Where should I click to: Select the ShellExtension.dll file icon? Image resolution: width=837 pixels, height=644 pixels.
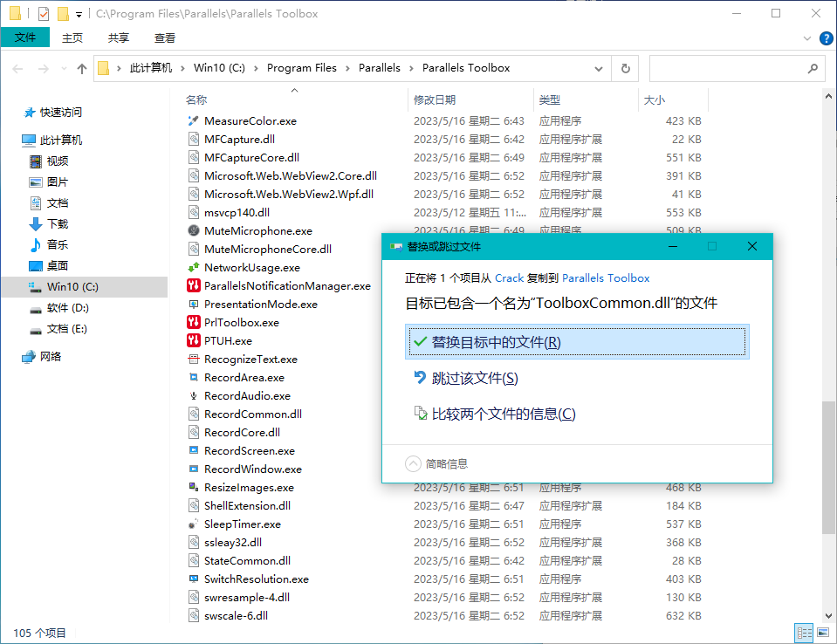coord(193,505)
